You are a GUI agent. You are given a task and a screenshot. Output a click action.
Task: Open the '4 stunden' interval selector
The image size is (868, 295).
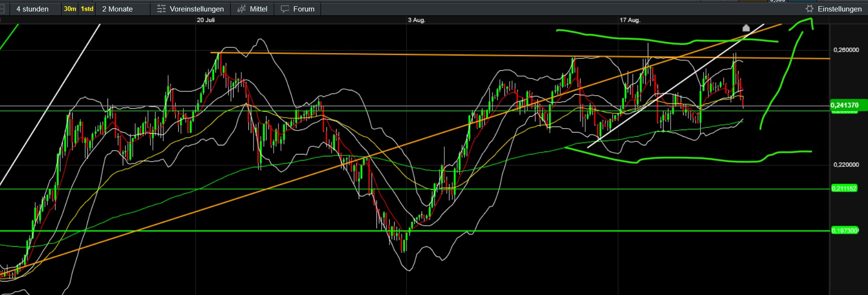32,9
